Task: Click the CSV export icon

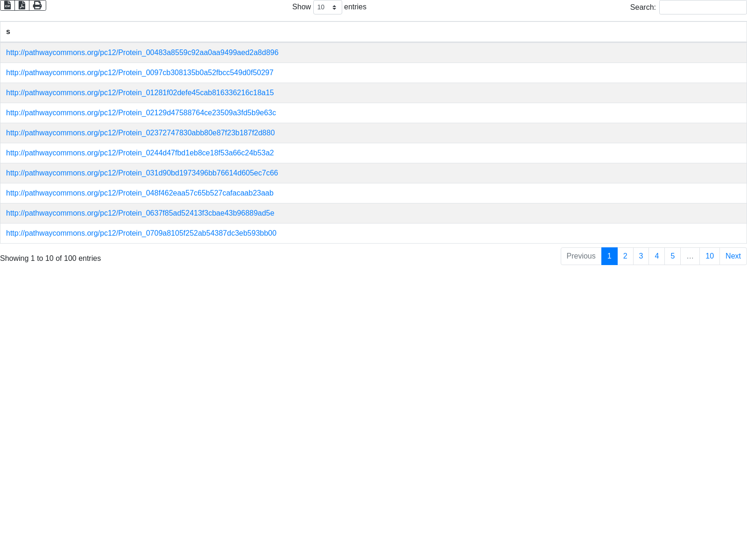Action: click(7, 5)
